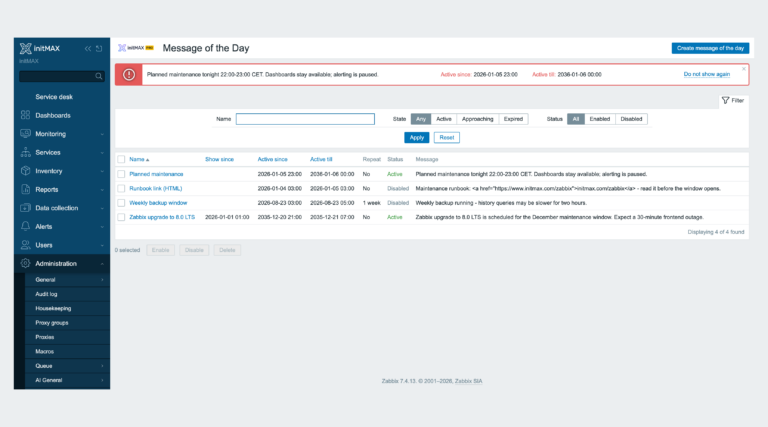Click Create message of the day button
Viewport: 768px width, 427px height.
[710, 48]
